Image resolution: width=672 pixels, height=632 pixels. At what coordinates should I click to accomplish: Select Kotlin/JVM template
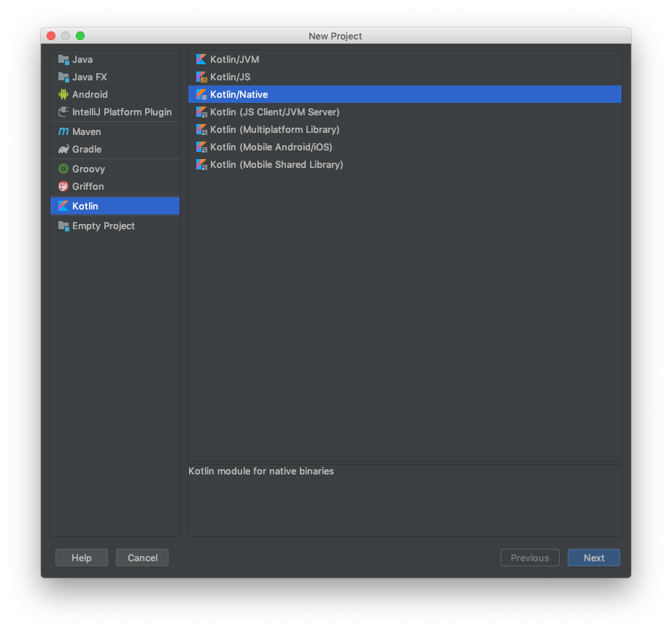point(404,60)
